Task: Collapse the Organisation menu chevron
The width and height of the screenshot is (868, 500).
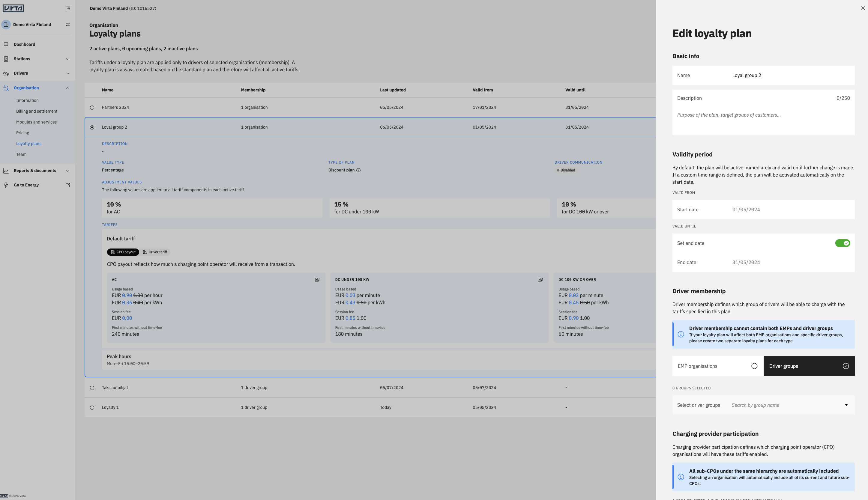Action: pos(68,88)
